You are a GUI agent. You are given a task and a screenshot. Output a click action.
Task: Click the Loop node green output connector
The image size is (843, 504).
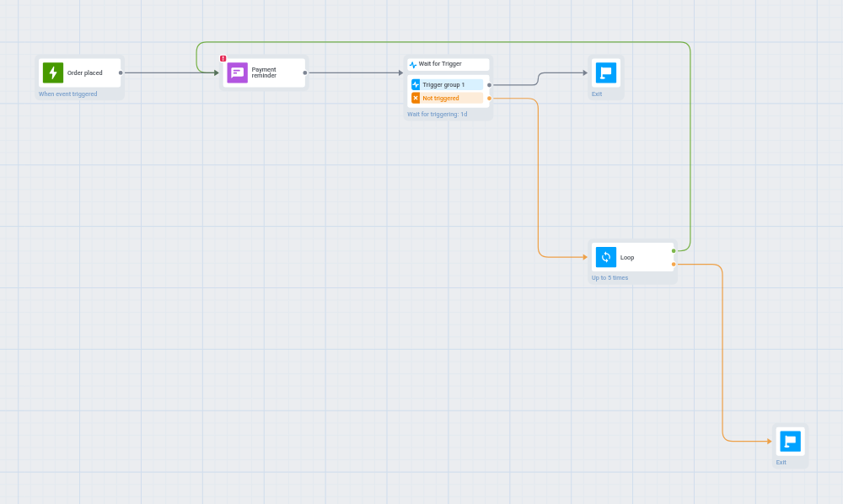tap(674, 251)
